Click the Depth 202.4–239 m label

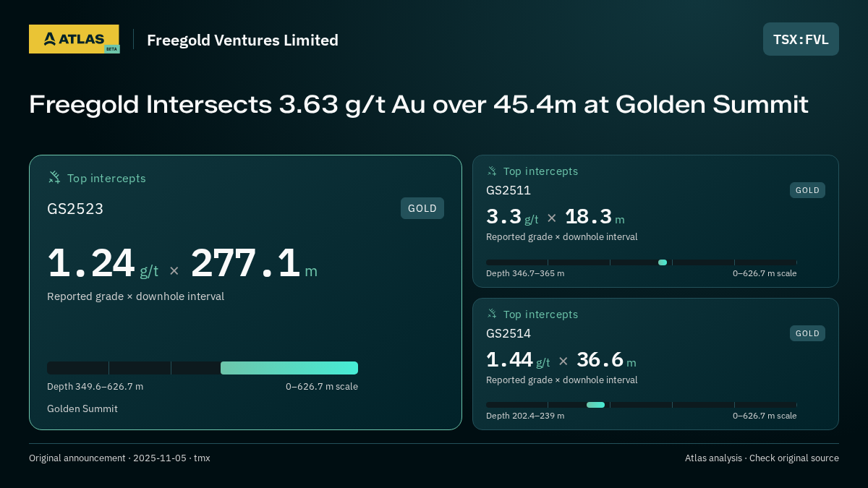coord(525,416)
